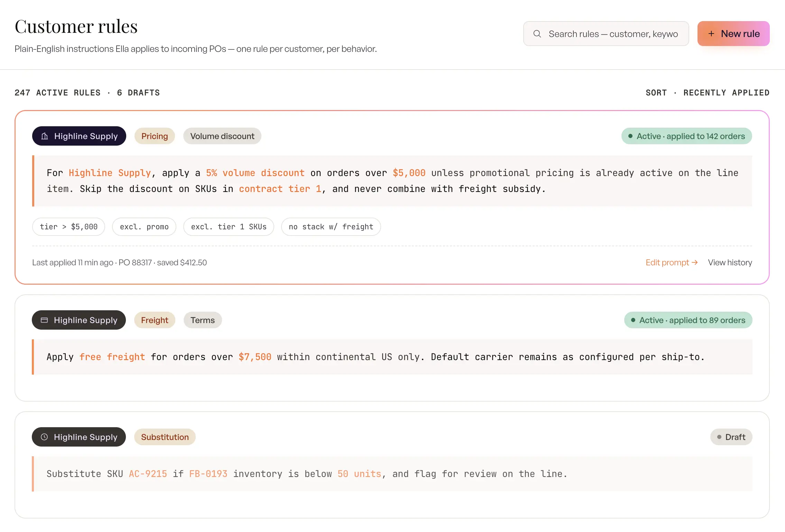
Task: Click the Volume discount tag
Action: 222,136
